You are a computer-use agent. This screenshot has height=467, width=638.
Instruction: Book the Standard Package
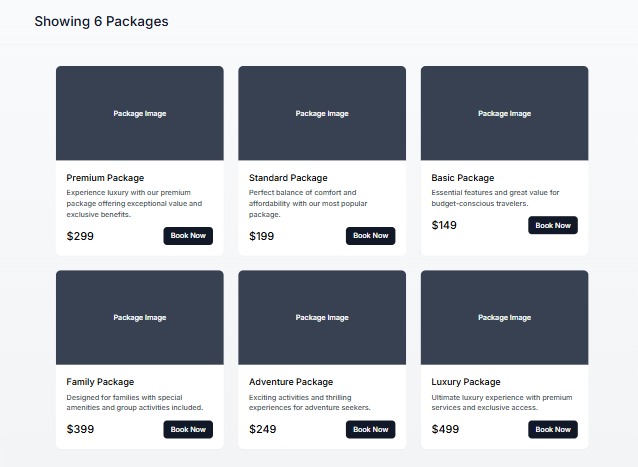pos(370,236)
